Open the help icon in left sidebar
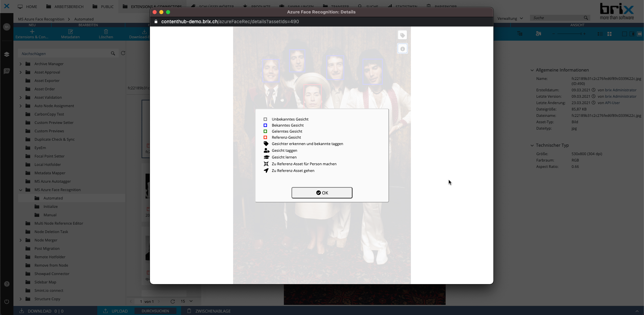Viewport: 644px width, 315px height. 7,284
